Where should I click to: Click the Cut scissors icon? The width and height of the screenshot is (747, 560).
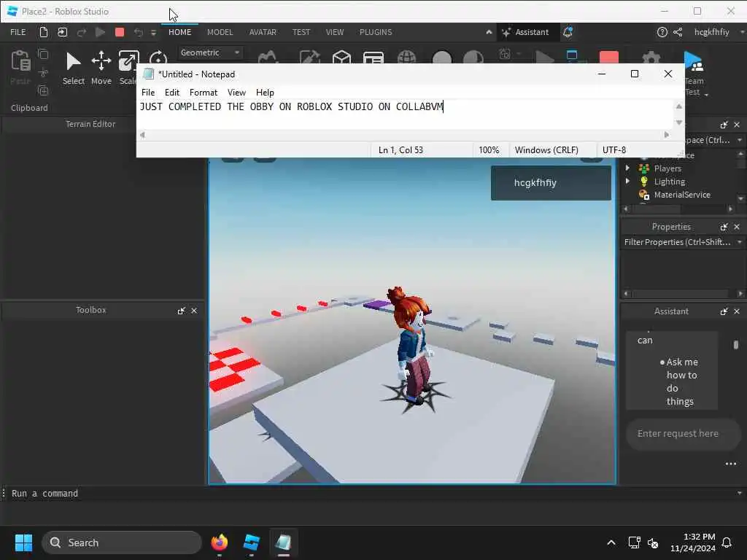click(x=43, y=72)
